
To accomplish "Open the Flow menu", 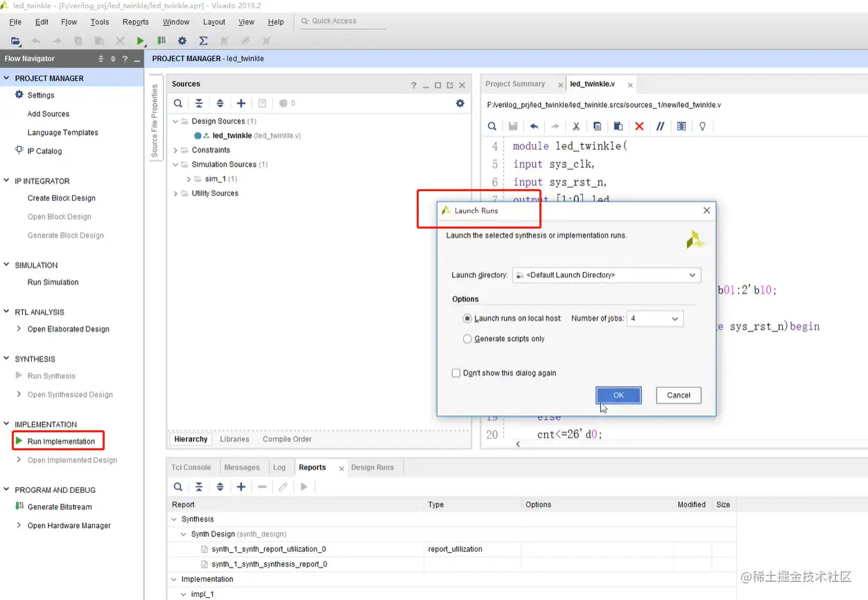I will tap(69, 22).
